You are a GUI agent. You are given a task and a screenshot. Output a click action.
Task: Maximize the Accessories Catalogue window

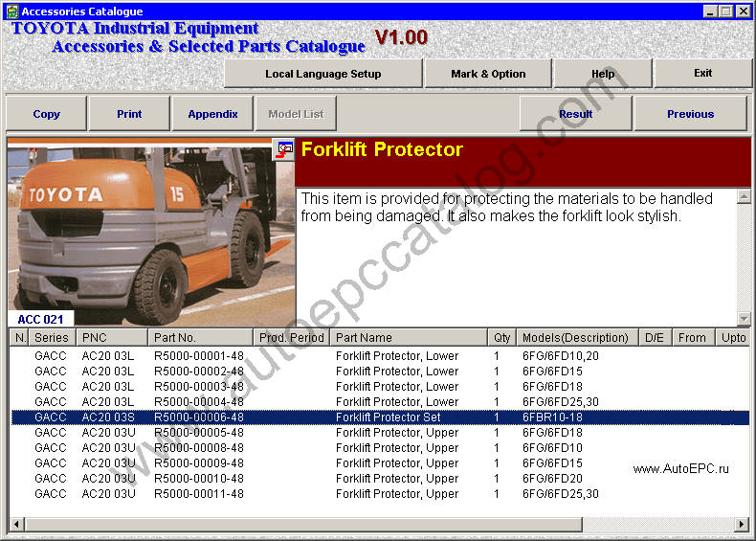[725, 11]
